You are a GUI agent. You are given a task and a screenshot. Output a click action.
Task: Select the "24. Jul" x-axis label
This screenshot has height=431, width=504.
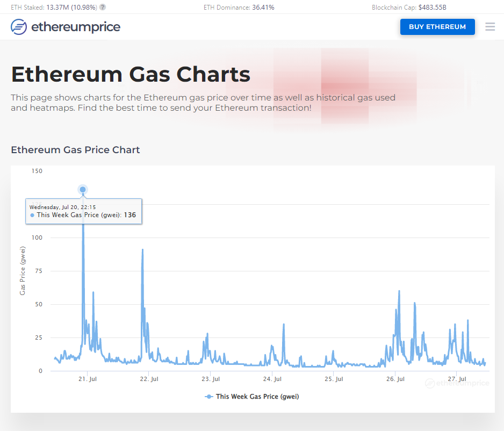click(x=272, y=379)
